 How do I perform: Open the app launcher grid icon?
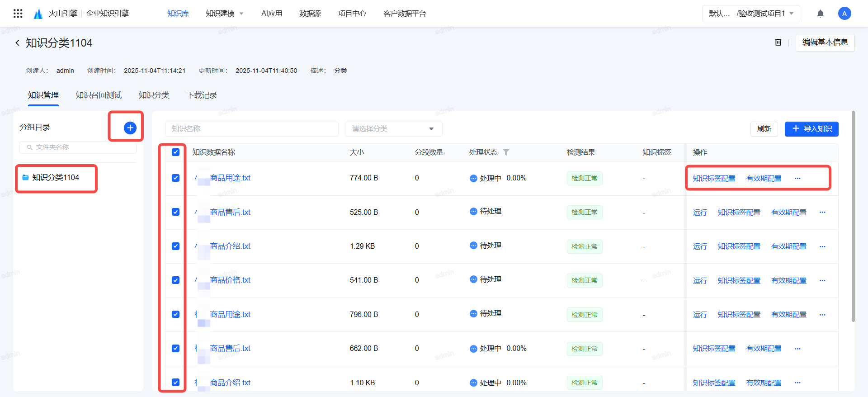pos(18,14)
